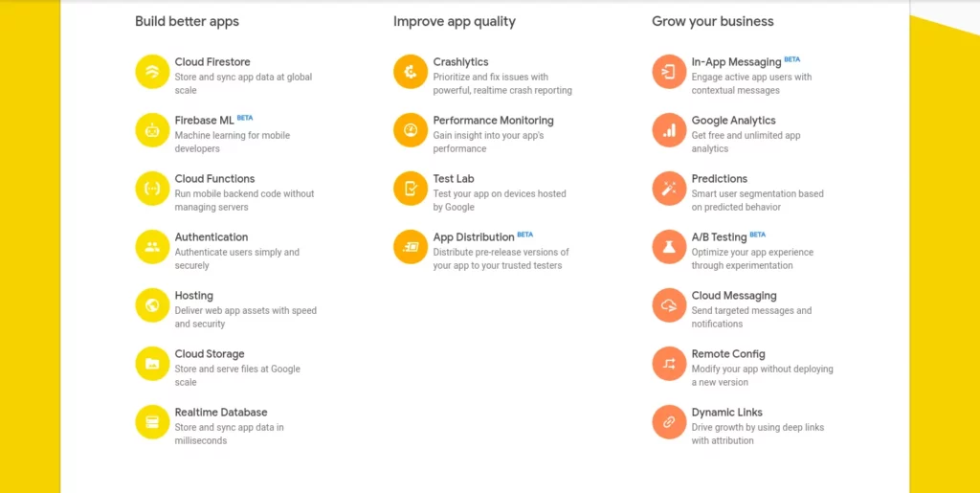
Task: Click the Test Lab icon
Action: pyautogui.click(x=411, y=189)
